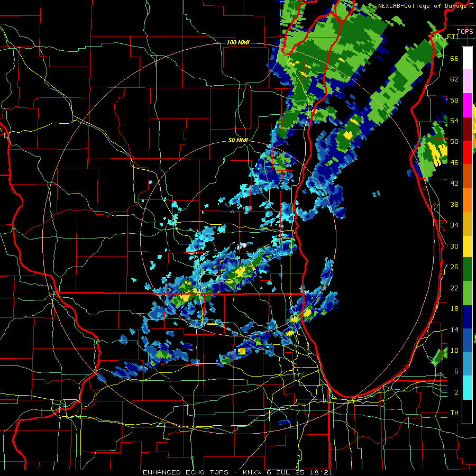Pick the bright yellow legend swatch

point(467,246)
